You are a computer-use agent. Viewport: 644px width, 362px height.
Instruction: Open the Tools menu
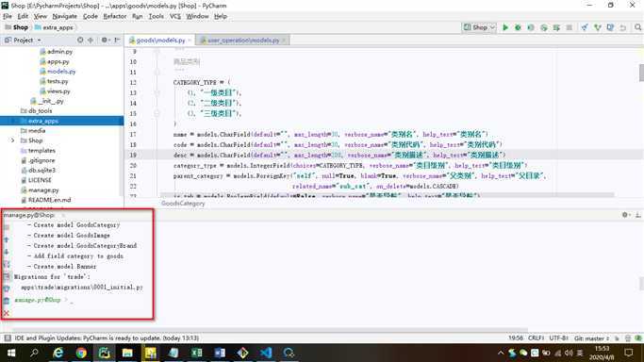[157, 16]
